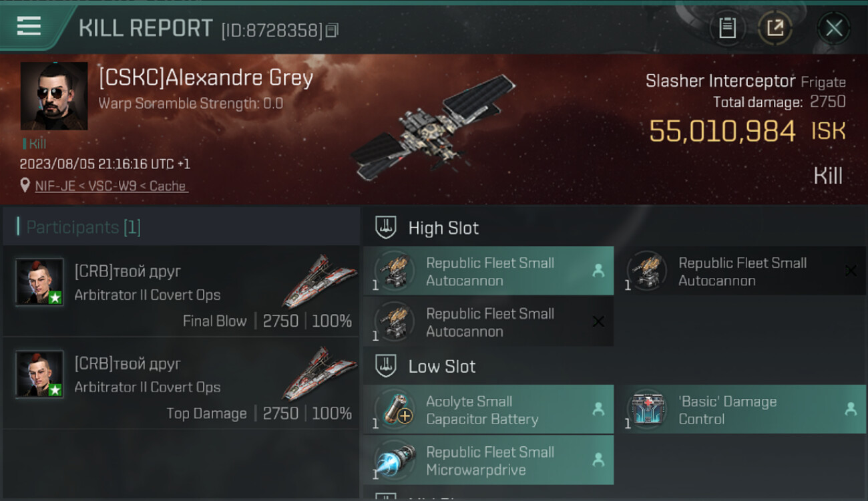The image size is (868, 501).
Task: Click the 'Basic' Damage Control icon
Action: (646, 409)
